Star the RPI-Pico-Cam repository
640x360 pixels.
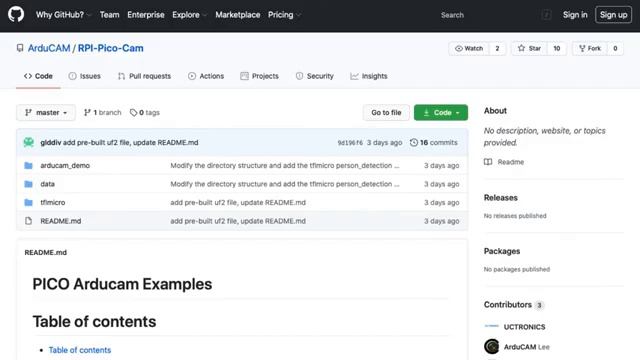click(x=529, y=49)
